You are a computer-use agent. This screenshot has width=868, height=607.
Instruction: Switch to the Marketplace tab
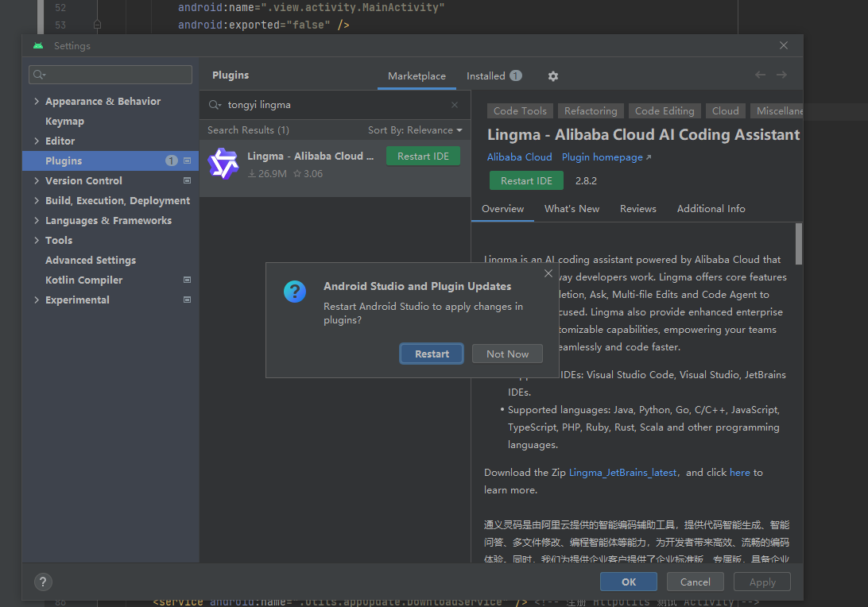pos(417,76)
